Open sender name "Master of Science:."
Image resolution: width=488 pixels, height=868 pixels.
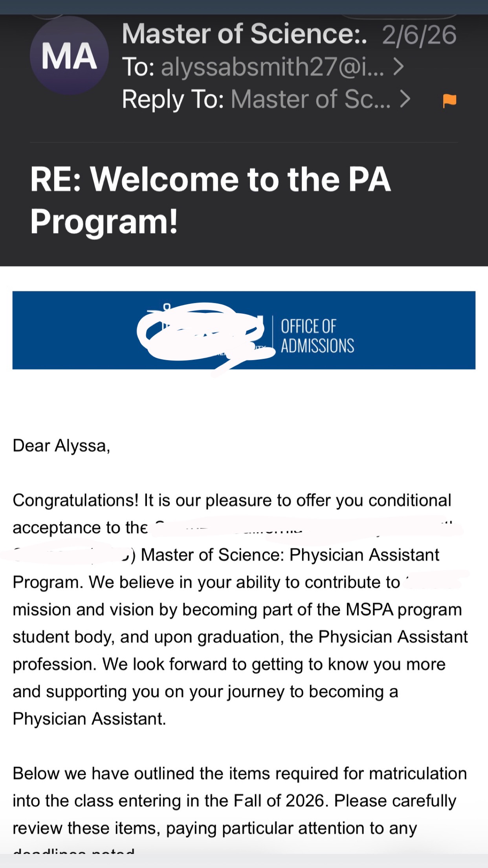click(x=244, y=34)
